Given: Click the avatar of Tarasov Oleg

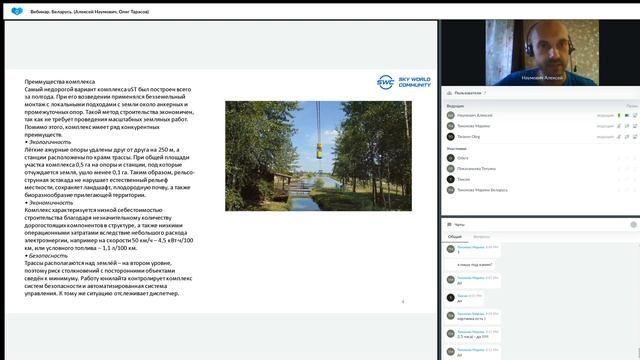Looking at the screenshot, I should pos(451,137).
